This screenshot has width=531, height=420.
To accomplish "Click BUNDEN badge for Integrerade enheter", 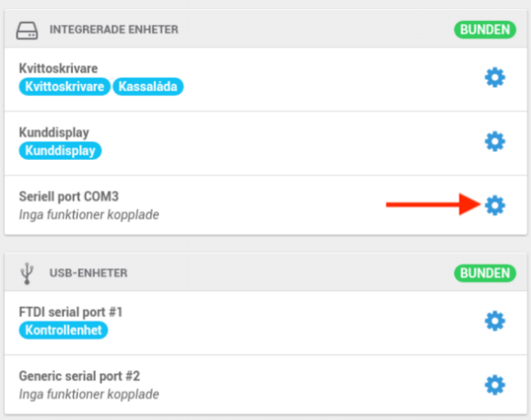I will (485, 30).
